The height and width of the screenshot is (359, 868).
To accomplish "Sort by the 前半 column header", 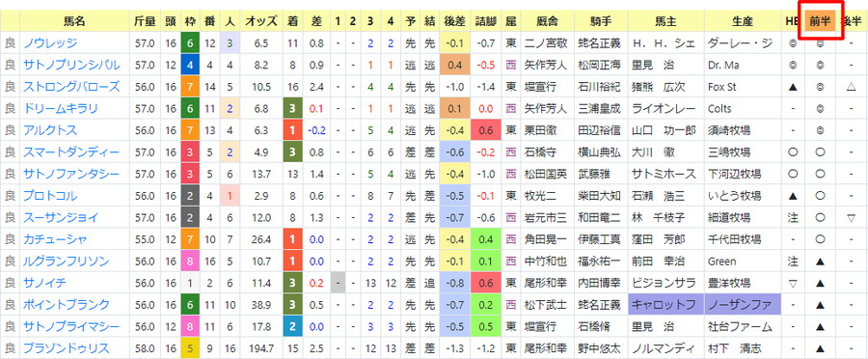I will point(821,21).
